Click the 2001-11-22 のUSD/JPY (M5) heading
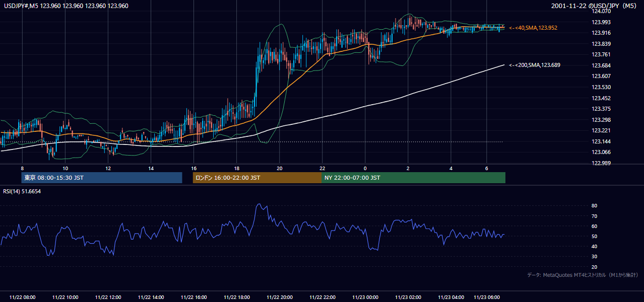The height and width of the screenshot is (302, 644). [595, 6]
